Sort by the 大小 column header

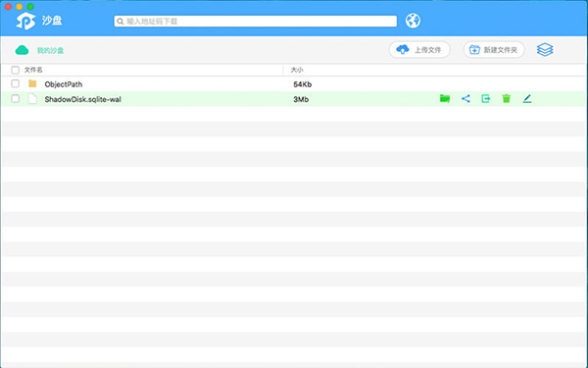[297, 70]
